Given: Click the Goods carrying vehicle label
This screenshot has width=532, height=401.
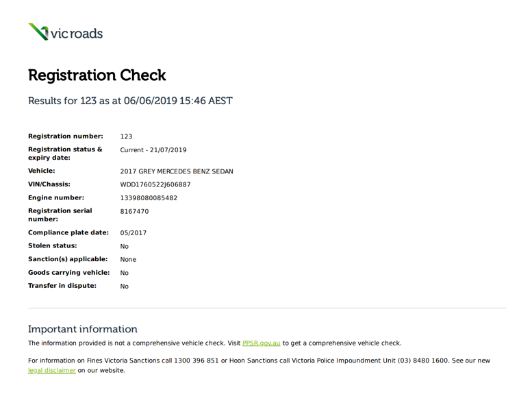Looking at the screenshot, I should (x=68, y=272).
